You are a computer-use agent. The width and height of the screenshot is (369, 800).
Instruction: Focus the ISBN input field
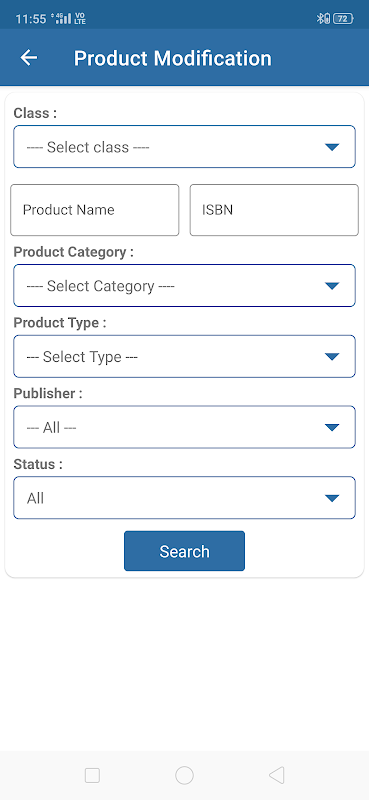click(x=274, y=210)
